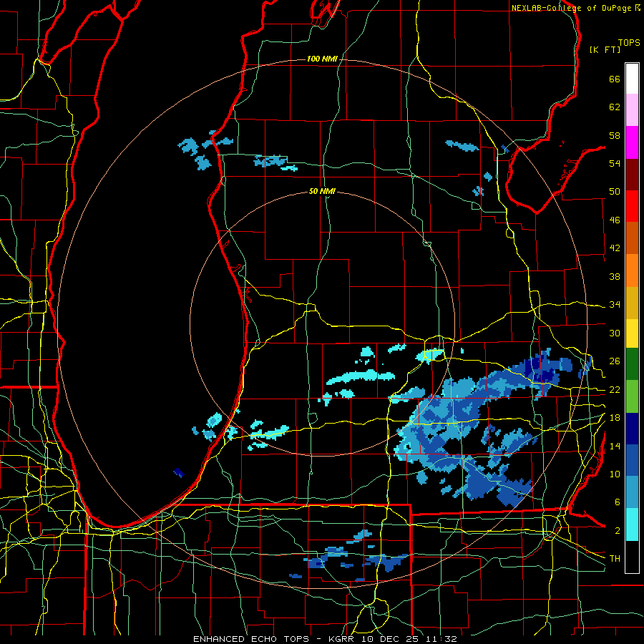Viewport: 644px width, 644px height.
Task: Click the 14 legend value
Action: point(615,446)
